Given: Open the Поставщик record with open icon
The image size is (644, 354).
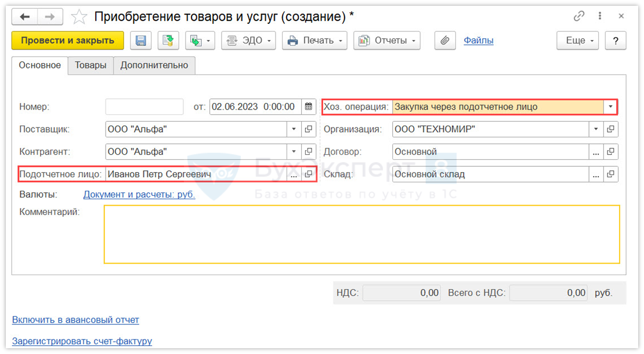Looking at the screenshot, I should tap(309, 129).
